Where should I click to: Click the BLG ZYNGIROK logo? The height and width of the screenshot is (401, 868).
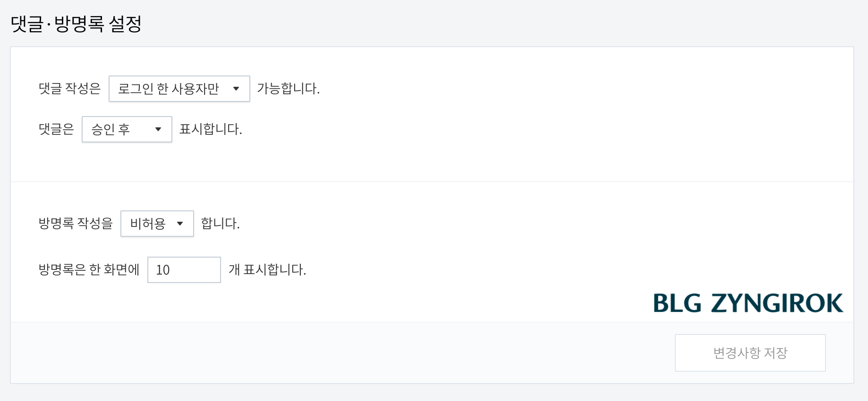pos(747,304)
